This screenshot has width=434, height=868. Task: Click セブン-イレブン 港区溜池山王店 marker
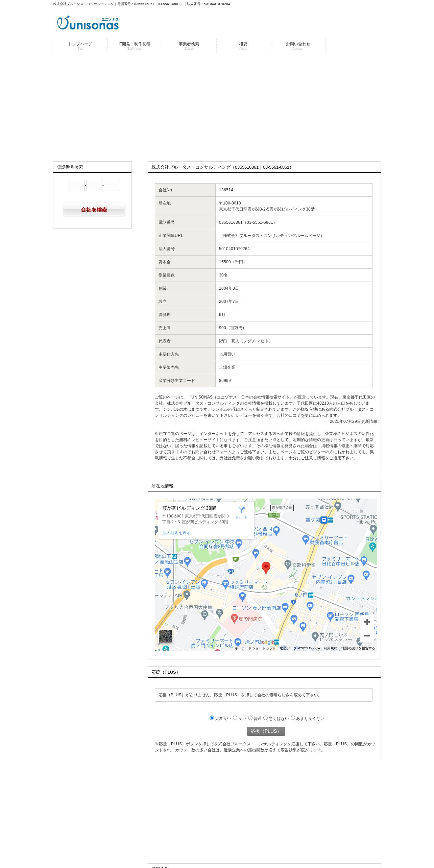204,583
